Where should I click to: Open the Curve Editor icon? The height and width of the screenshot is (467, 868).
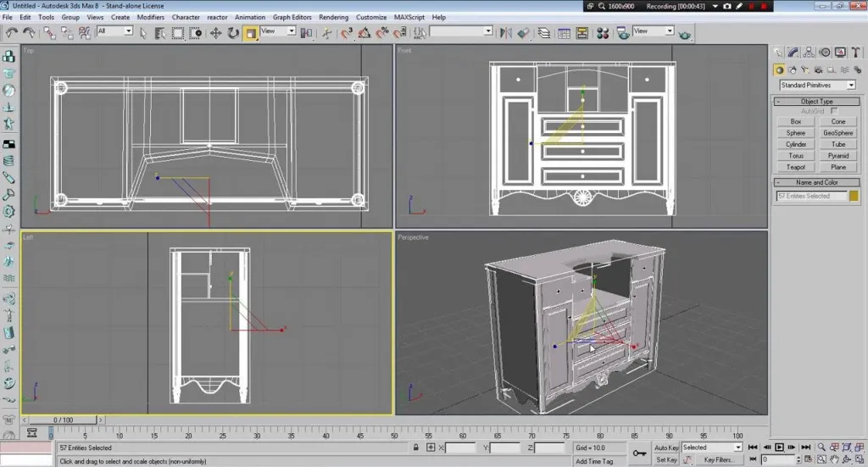(564, 33)
